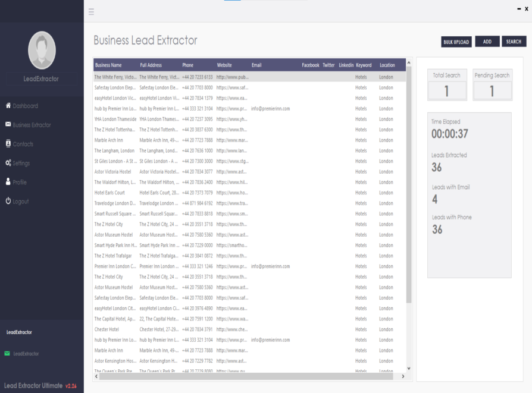Click the Keyword column header
The width and height of the screenshot is (532, 393).
tap(364, 65)
